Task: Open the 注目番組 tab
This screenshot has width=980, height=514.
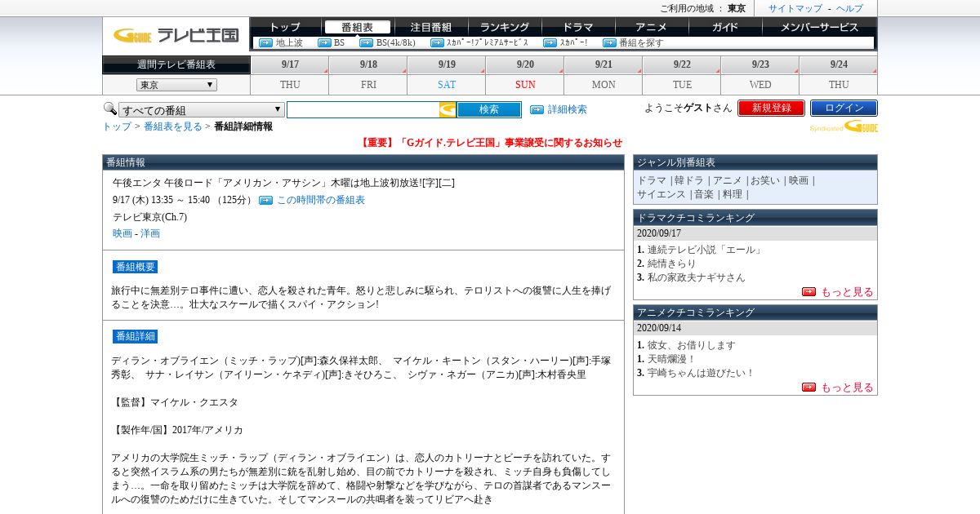Action: [431, 27]
